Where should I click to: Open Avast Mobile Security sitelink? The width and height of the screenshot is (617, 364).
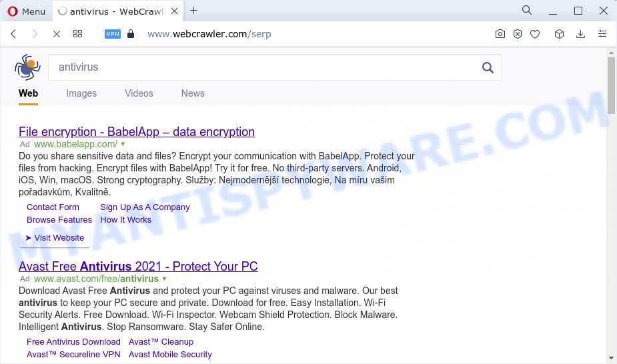tap(170, 355)
